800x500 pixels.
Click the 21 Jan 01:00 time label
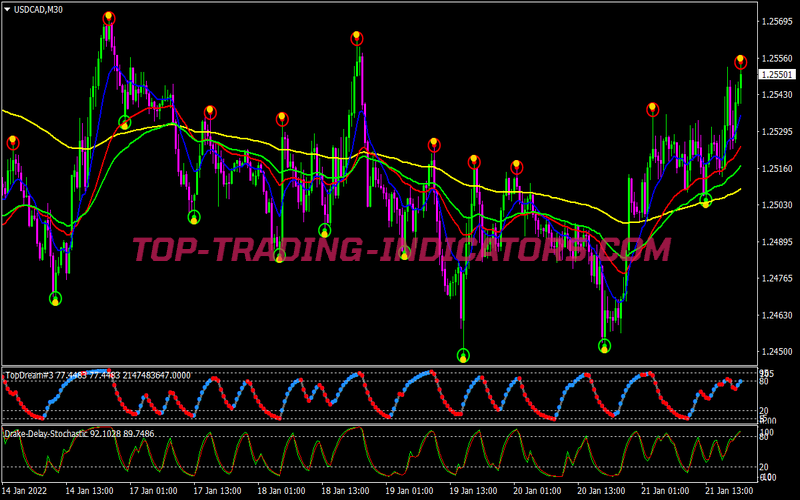[x=665, y=491]
